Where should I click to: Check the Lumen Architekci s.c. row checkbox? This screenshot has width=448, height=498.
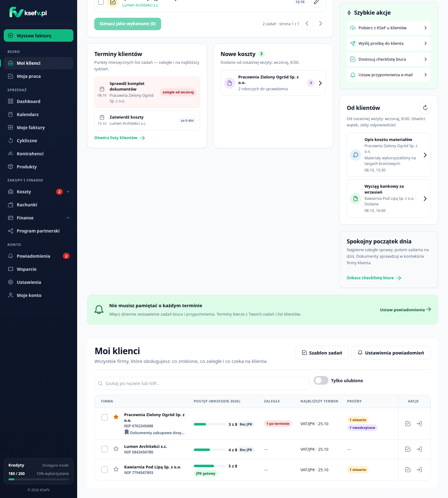105,449
